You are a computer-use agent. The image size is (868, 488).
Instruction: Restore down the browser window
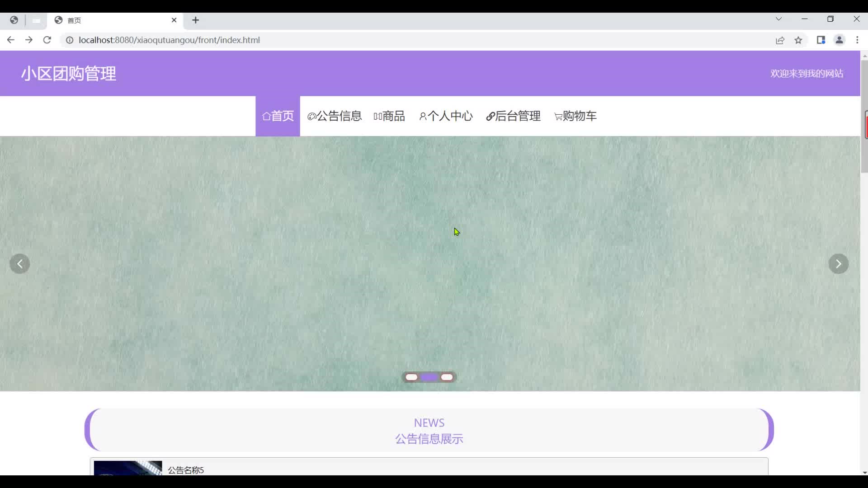coord(830,19)
